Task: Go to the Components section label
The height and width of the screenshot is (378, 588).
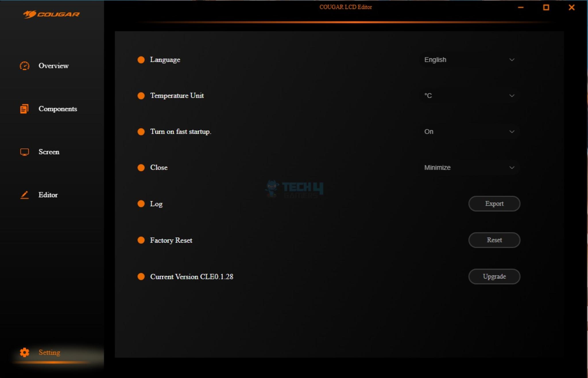Action: [58, 109]
